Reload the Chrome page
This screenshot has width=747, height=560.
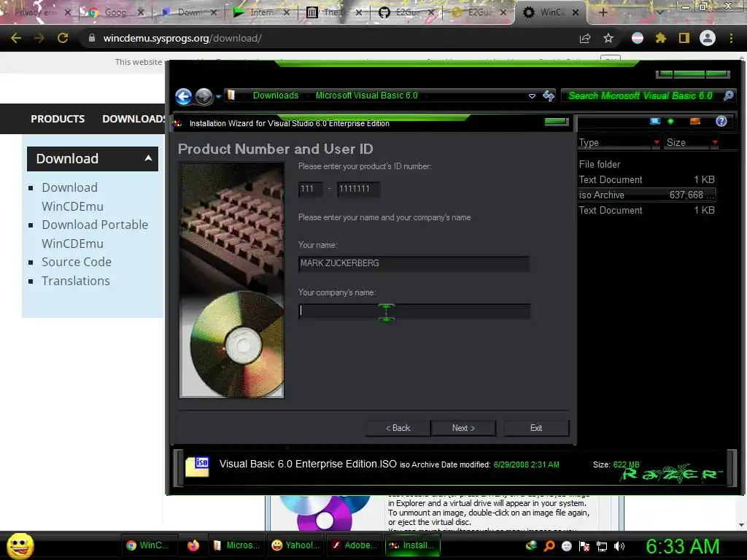63,38
